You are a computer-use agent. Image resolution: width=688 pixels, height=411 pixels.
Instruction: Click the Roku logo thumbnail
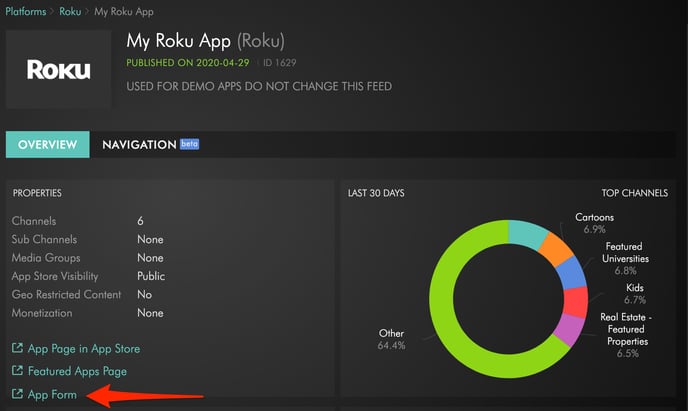point(58,69)
